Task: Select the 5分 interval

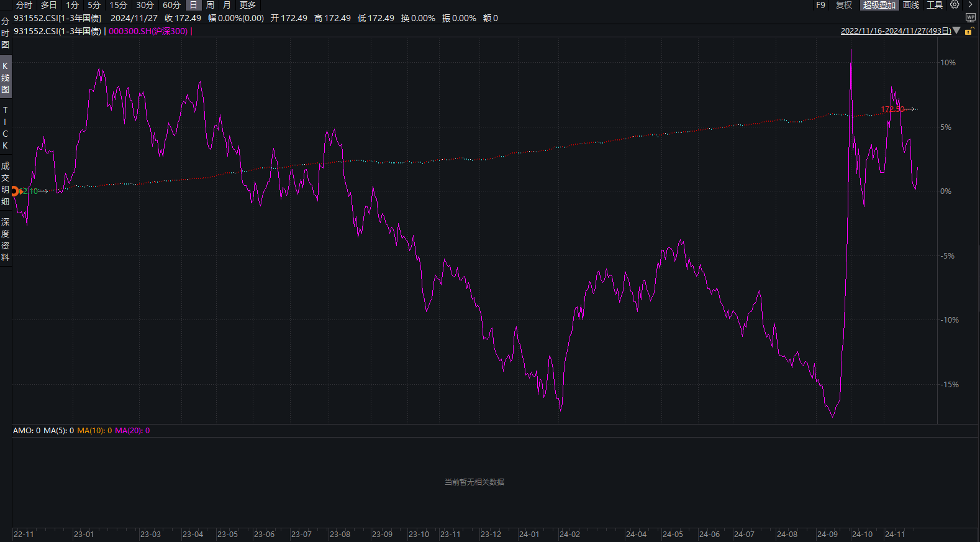Action: pyautogui.click(x=94, y=5)
